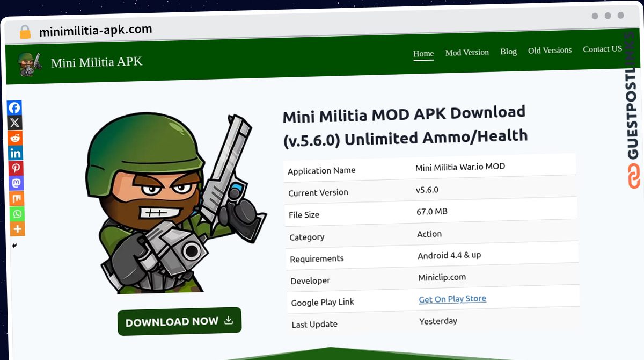644x360 pixels.
Task: Share to Mastodon using the sidebar icon
Action: (17, 183)
